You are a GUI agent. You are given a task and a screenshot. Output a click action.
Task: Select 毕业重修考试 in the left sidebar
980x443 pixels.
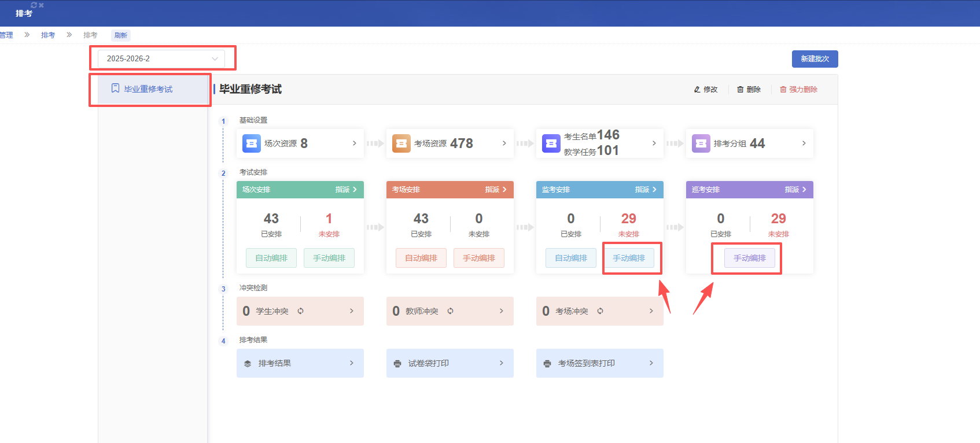(x=148, y=89)
